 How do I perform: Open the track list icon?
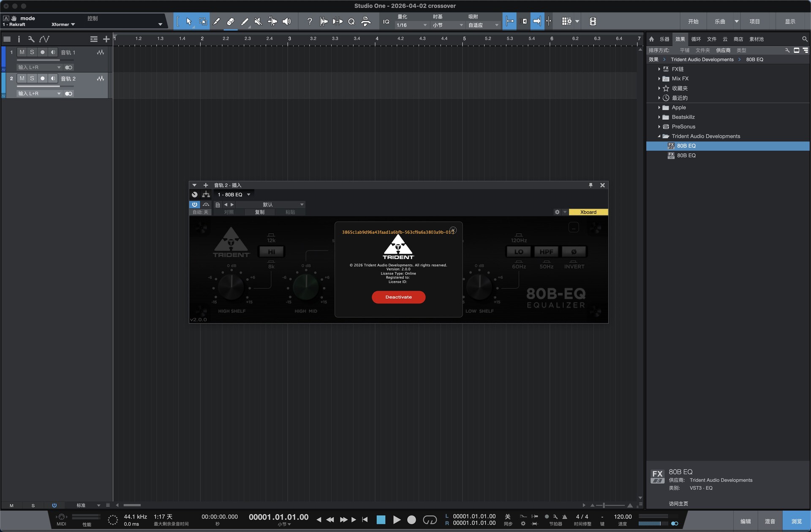(x=7, y=39)
